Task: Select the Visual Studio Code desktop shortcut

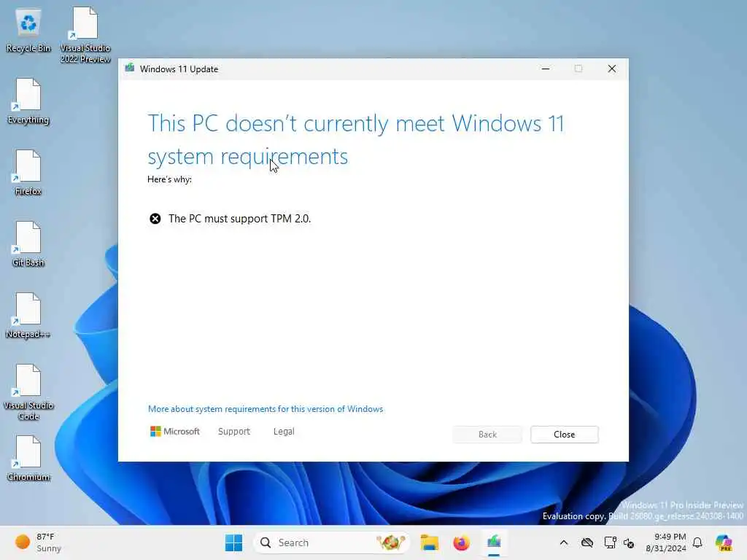Action: coord(28,392)
